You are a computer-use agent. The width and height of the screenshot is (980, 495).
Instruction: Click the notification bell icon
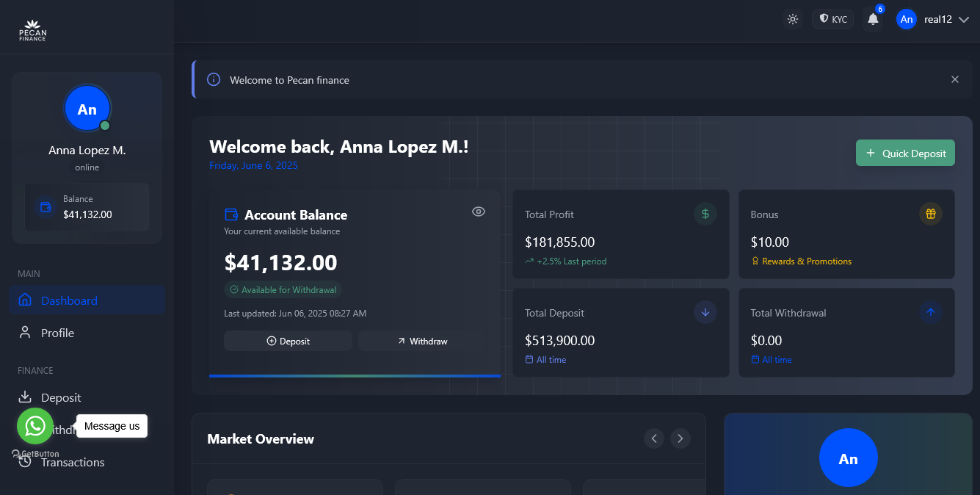coord(873,20)
